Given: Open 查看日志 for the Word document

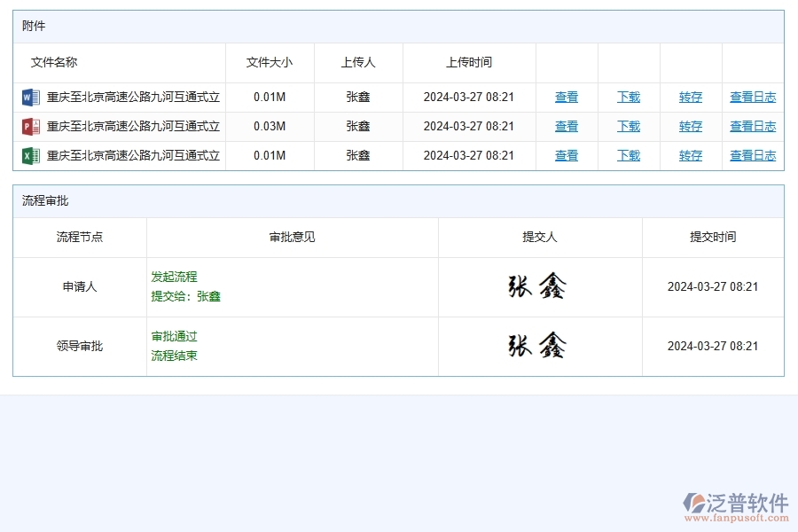Looking at the screenshot, I should click(x=752, y=97).
